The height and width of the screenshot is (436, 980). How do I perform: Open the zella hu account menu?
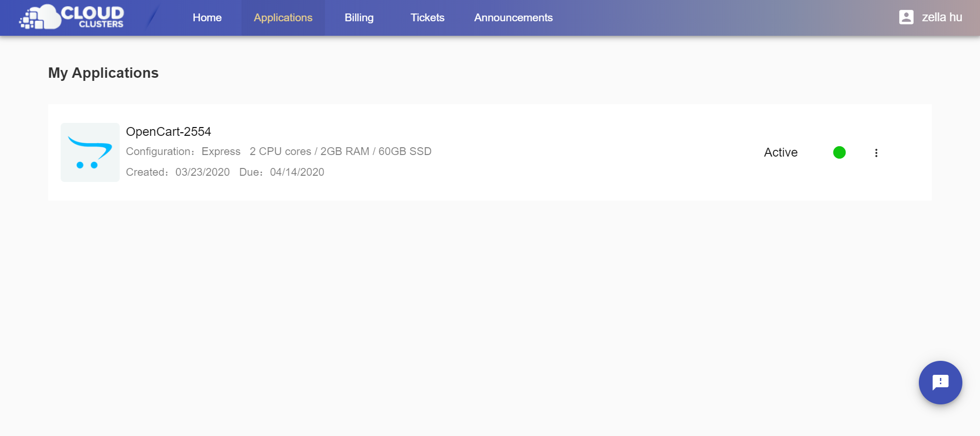[941, 17]
